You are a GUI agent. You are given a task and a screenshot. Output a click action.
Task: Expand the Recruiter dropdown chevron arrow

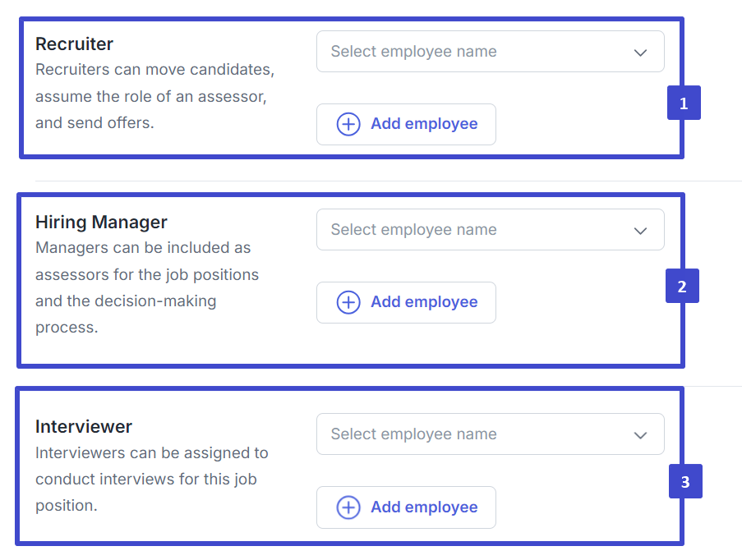point(641,53)
